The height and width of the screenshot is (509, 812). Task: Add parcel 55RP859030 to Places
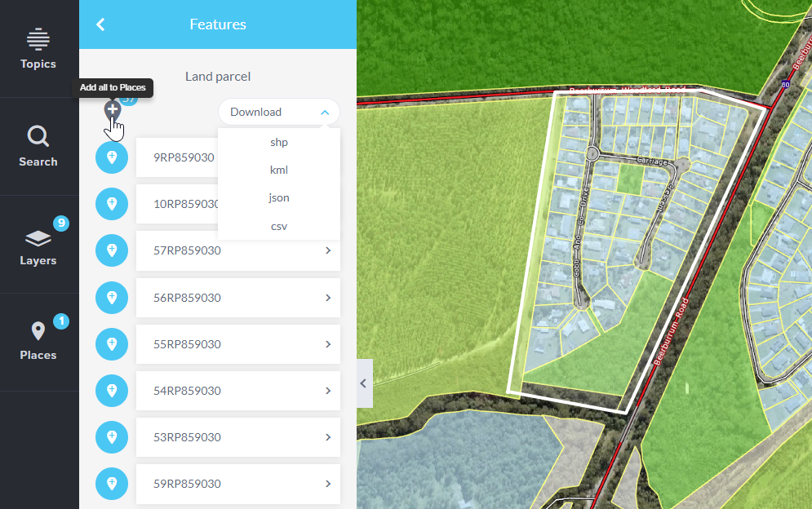[x=112, y=344]
